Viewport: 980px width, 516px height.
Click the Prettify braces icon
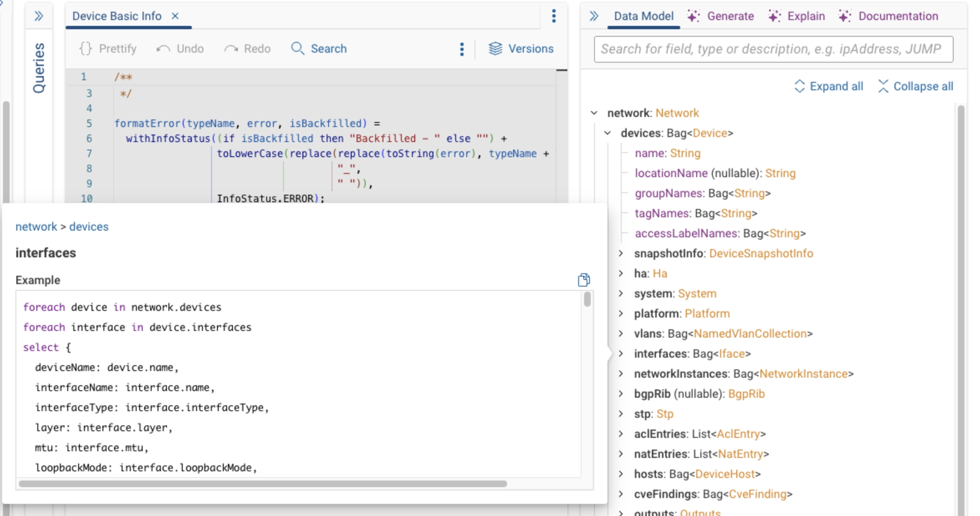tap(86, 48)
